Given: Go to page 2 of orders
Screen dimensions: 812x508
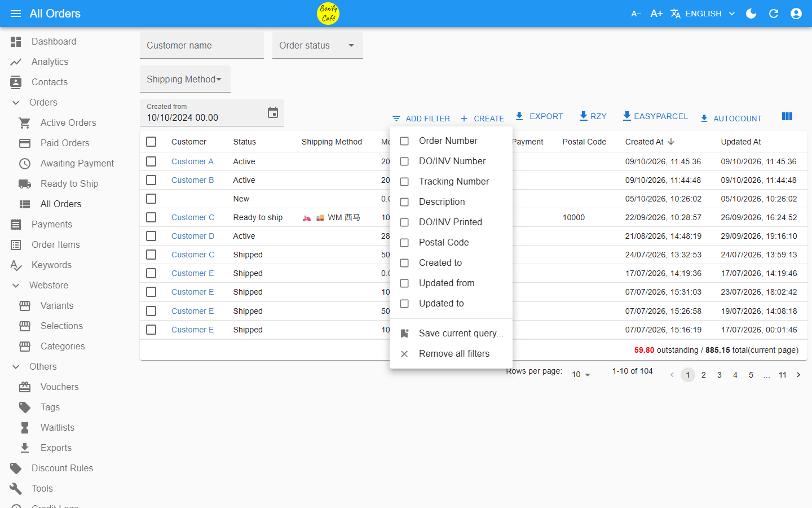Looking at the screenshot, I should click(704, 375).
